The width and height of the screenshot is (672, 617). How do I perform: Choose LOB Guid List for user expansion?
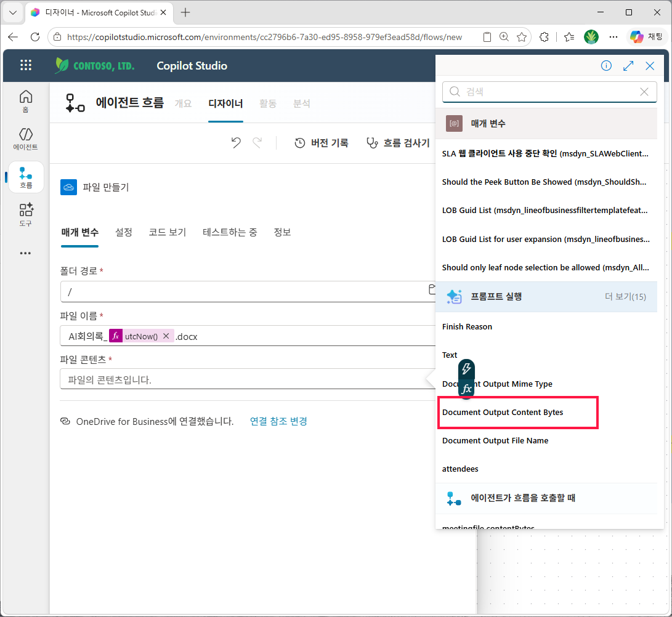coord(546,239)
